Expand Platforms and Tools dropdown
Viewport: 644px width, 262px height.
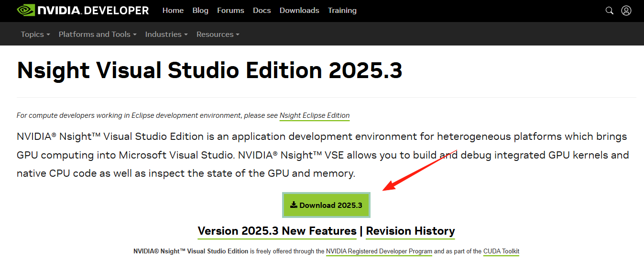pos(98,34)
